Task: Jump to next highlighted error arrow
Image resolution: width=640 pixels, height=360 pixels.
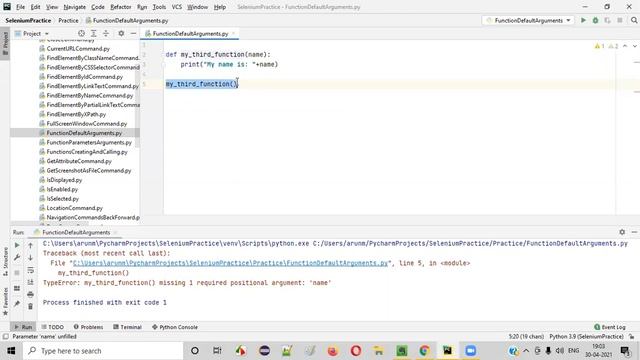Action: tap(635, 46)
